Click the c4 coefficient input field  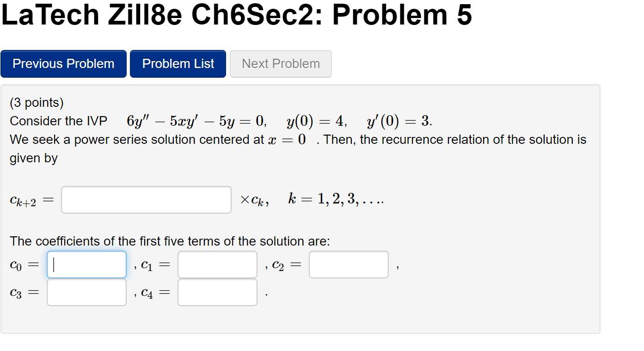[x=217, y=292]
